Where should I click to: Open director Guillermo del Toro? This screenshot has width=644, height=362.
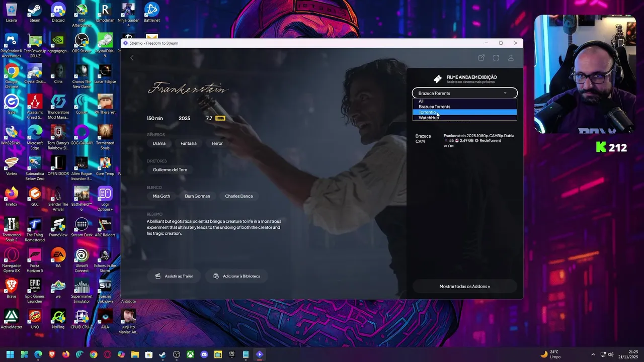(x=170, y=170)
